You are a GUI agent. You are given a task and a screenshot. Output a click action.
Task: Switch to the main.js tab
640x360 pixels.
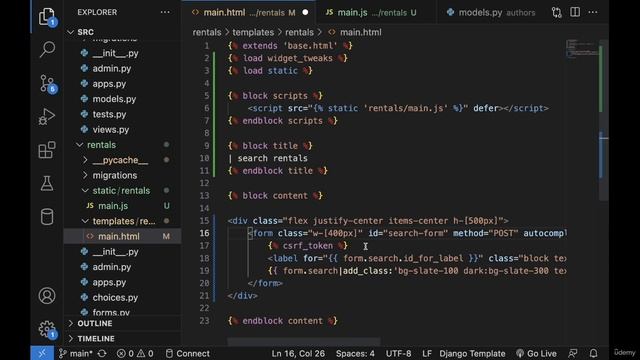coord(376,13)
